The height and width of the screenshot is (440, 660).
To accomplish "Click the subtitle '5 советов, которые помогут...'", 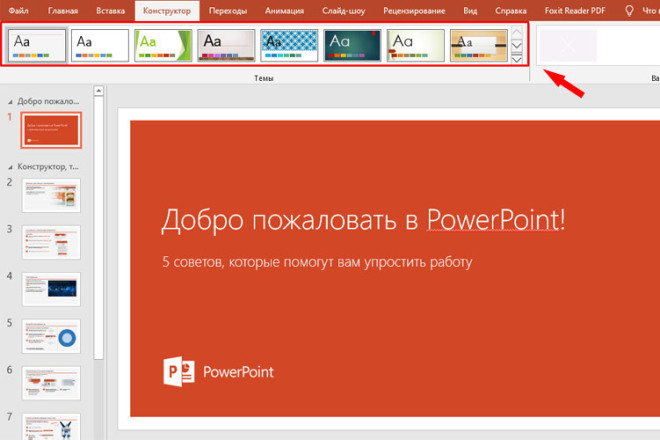I will point(317,262).
